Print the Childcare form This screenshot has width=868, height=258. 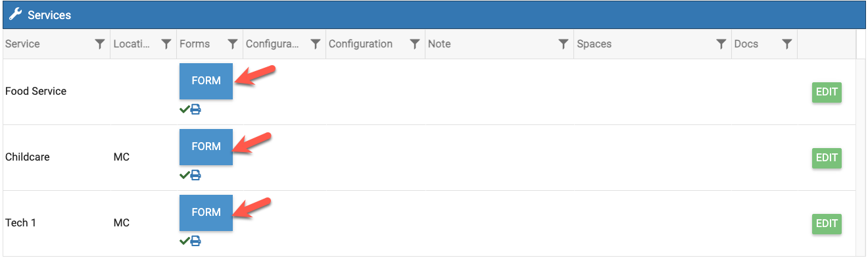196,175
